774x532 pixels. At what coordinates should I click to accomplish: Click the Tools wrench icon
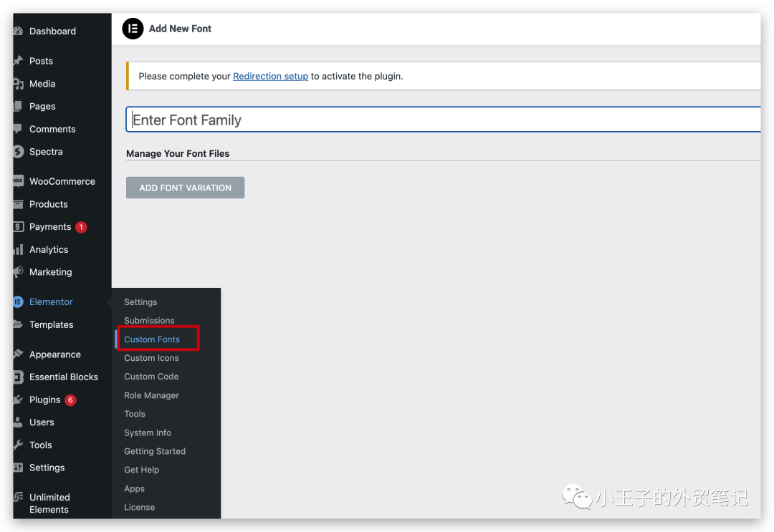[x=18, y=445]
